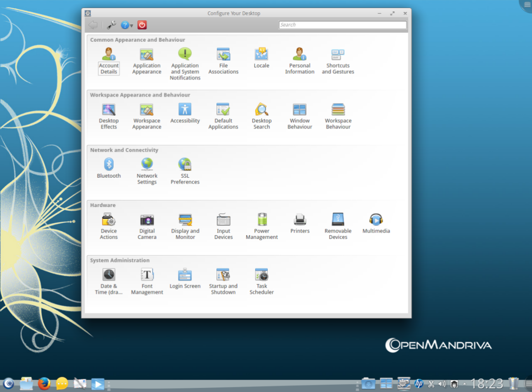Screen dimensions: 532x392
Task: Open the volume control in system tray
Action: coord(442,384)
